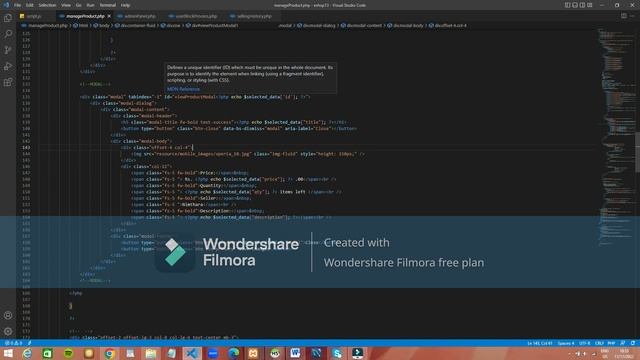This screenshot has height=360, width=640.
Task: Open Microsoft Word from taskbar
Action: [x=295, y=353]
